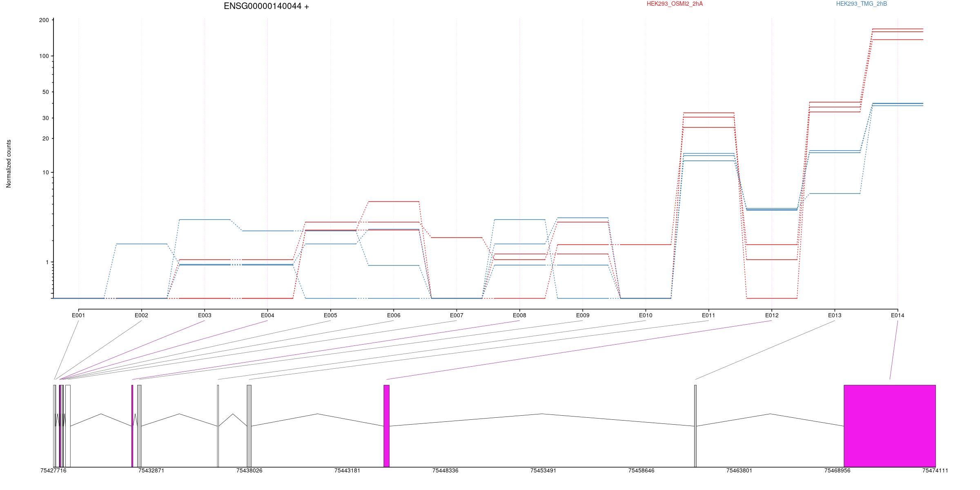
Task: Click the E009 exon label
Action: (x=583, y=315)
